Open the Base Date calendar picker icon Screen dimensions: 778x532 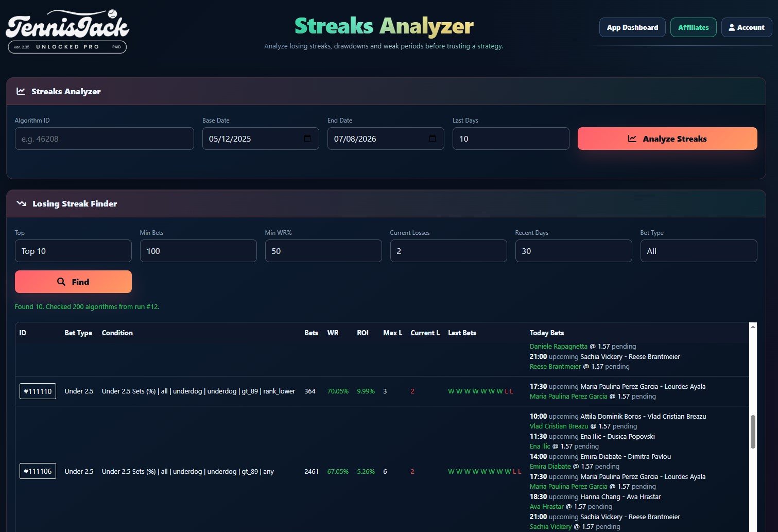[x=307, y=139]
